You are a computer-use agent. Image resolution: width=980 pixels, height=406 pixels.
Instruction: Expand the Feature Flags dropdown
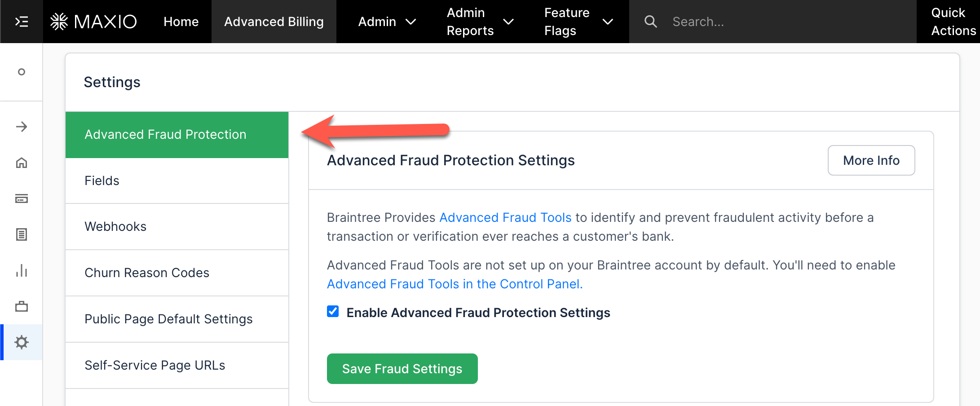click(578, 22)
